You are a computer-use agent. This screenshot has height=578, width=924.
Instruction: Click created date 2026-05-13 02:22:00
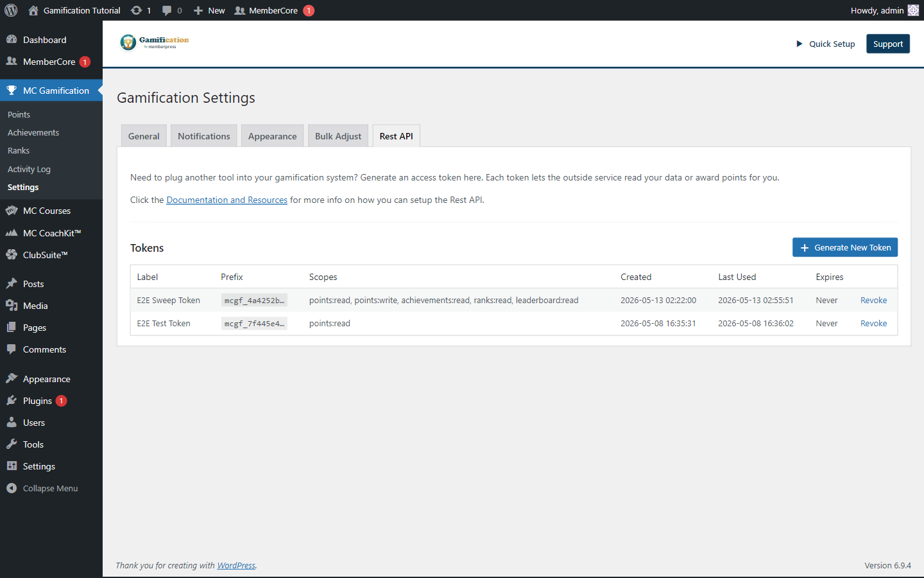[x=658, y=300]
